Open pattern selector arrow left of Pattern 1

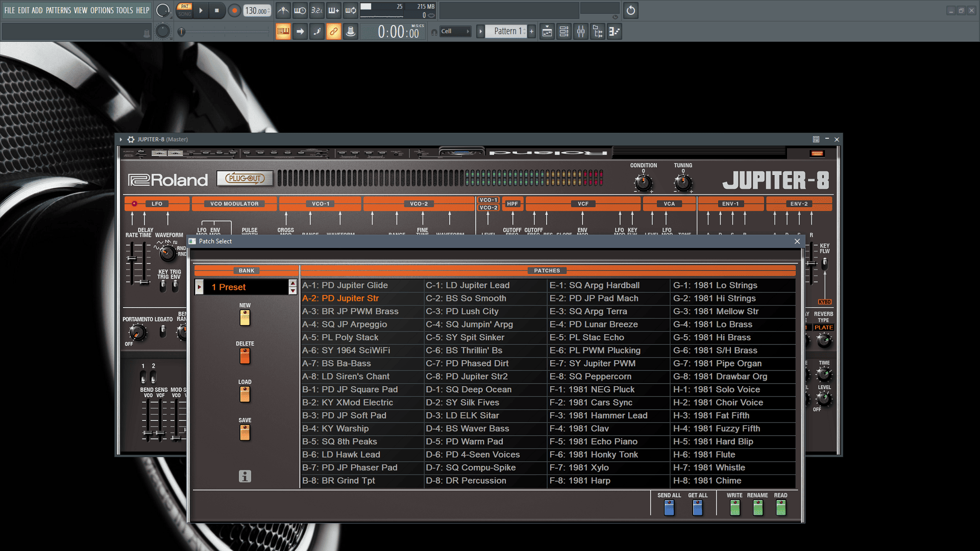tap(480, 32)
